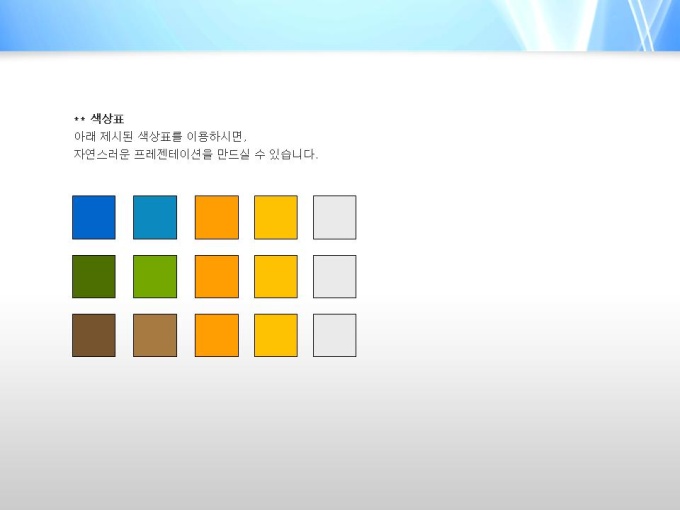Pick the orange swatch in the middle row

[216, 277]
